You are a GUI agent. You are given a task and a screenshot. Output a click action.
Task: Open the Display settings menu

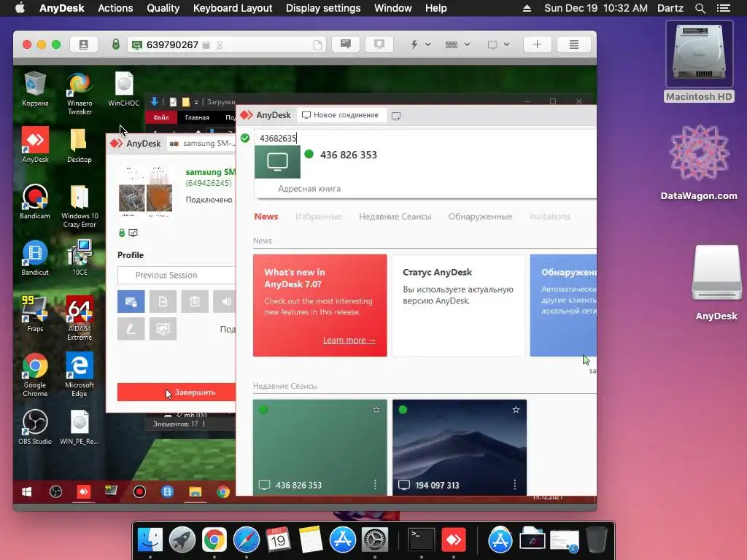coord(323,8)
